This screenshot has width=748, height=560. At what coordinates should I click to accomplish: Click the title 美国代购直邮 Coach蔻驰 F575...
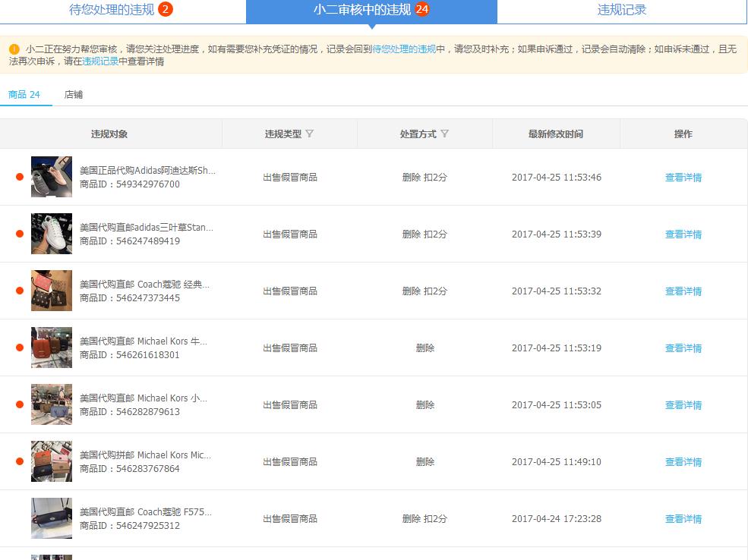(x=146, y=512)
